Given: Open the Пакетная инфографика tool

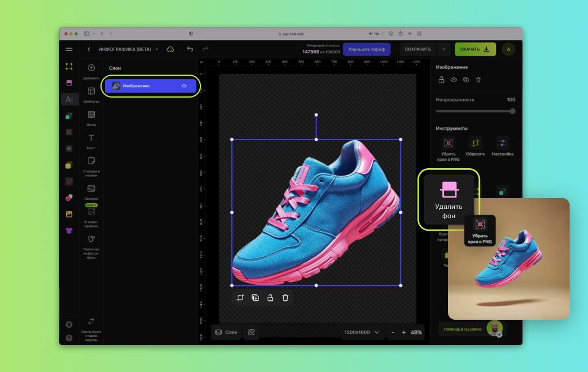Looking at the screenshot, I should click(x=91, y=247).
